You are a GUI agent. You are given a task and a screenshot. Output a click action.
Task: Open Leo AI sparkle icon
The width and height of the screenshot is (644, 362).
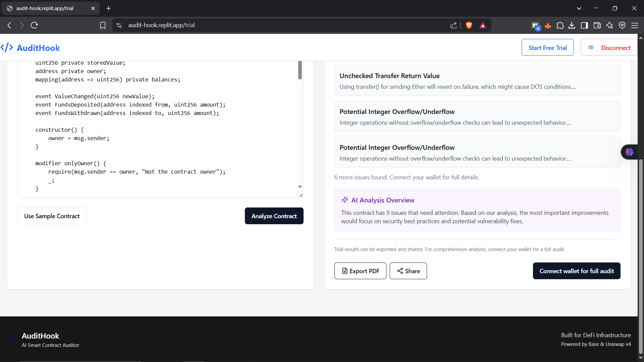click(x=609, y=25)
